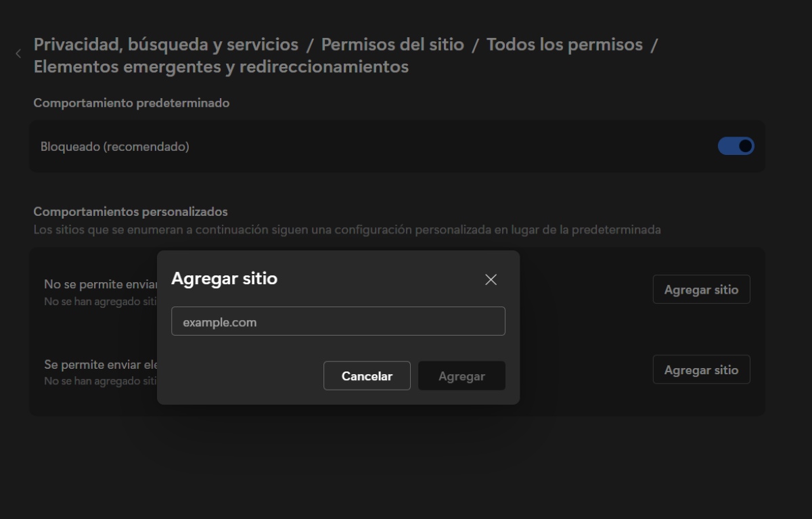Click Agregar sitio for the 'Se permite enviar' row

pos(701,370)
